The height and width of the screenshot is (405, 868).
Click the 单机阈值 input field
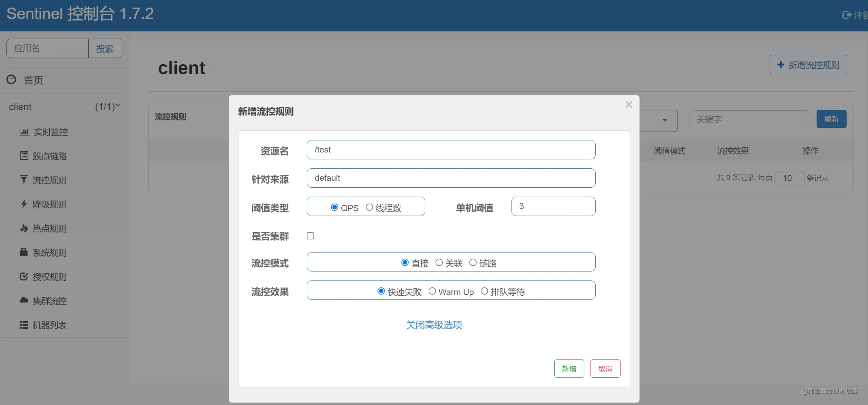pyautogui.click(x=554, y=206)
